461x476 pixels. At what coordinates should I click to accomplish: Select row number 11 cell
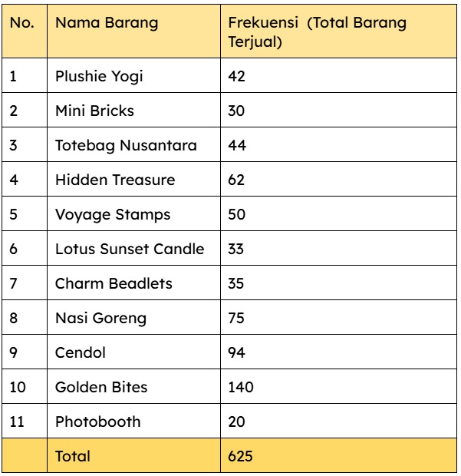17,421
